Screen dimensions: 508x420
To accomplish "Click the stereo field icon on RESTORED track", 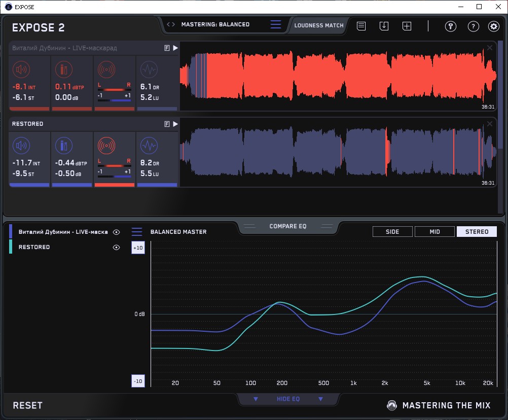I will click(106, 146).
